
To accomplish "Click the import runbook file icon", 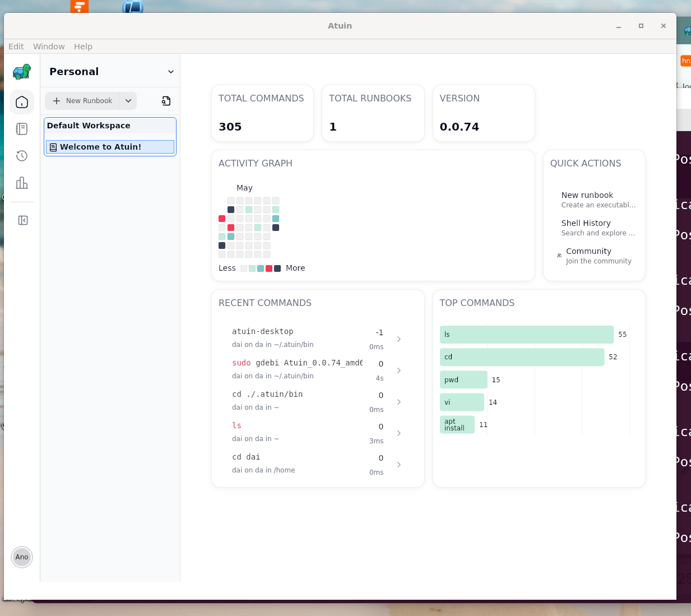I will (x=166, y=101).
